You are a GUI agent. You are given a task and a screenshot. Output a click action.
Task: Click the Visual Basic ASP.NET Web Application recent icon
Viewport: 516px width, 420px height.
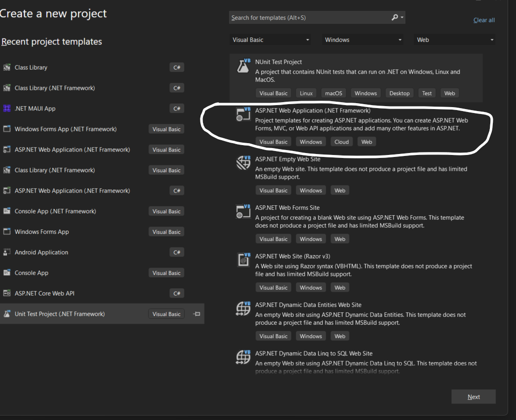tap(7, 150)
